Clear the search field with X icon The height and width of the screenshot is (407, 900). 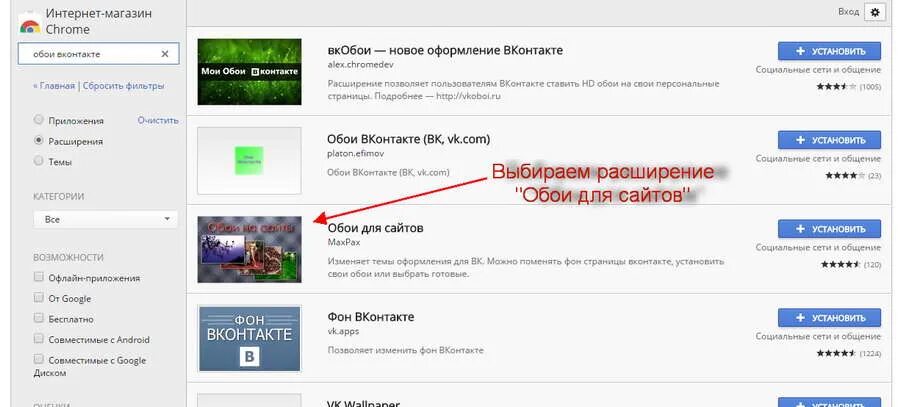(x=165, y=54)
